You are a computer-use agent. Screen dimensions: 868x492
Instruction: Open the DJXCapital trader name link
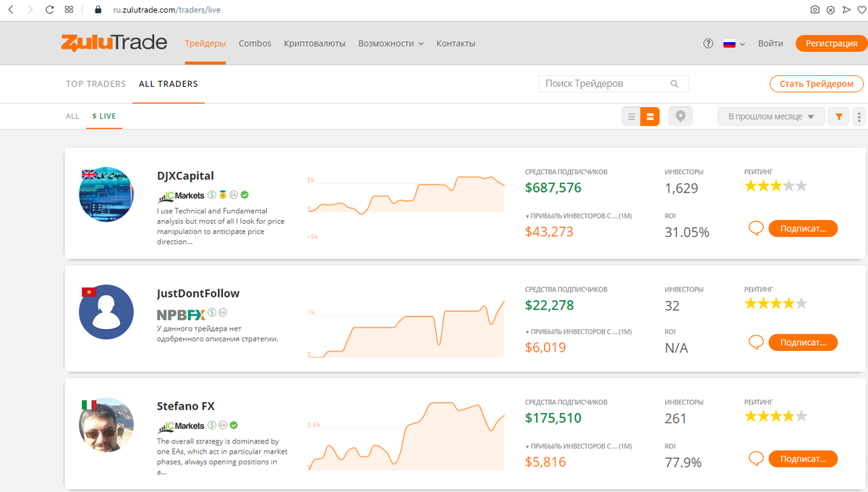click(185, 175)
